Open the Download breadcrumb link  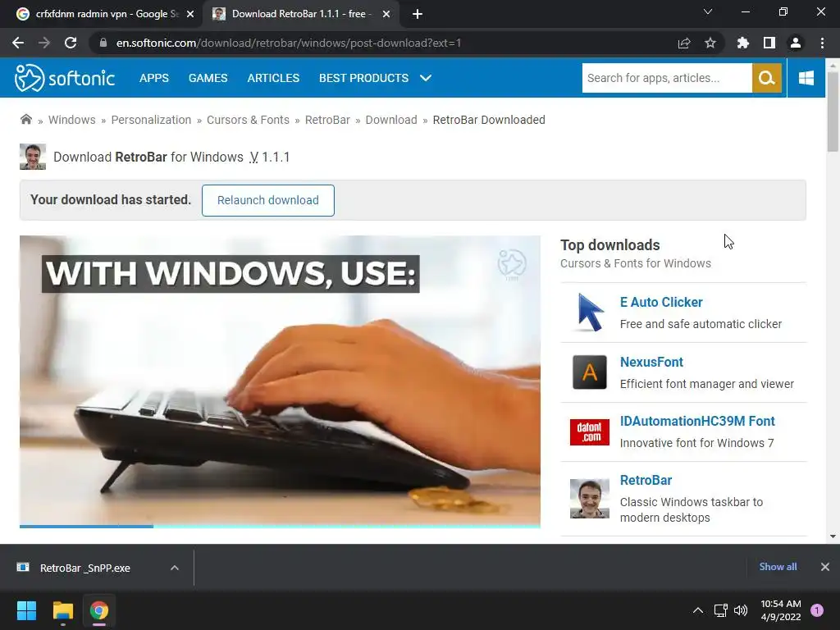pyautogui.click(x=391, y=120)
